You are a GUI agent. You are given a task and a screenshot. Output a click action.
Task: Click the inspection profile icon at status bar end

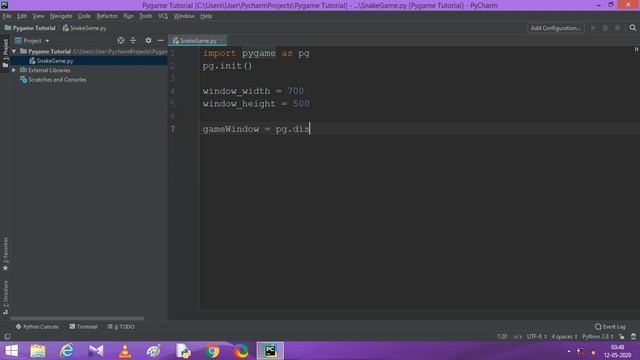[x=633, y=337]
